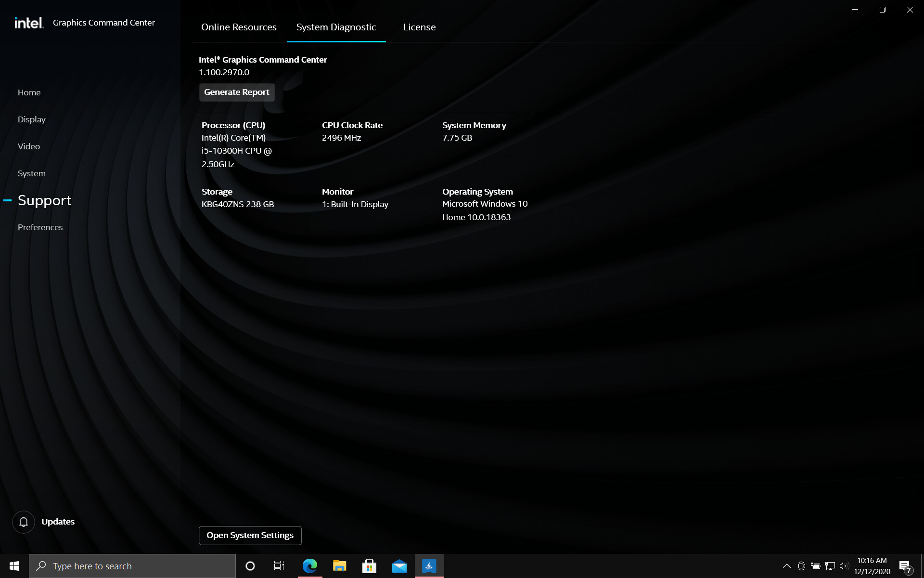The height and width of the screenshot is (578, 924).
Task: Click the Intel Graphics Command Center taskbar icon
Action: [429, 566]
